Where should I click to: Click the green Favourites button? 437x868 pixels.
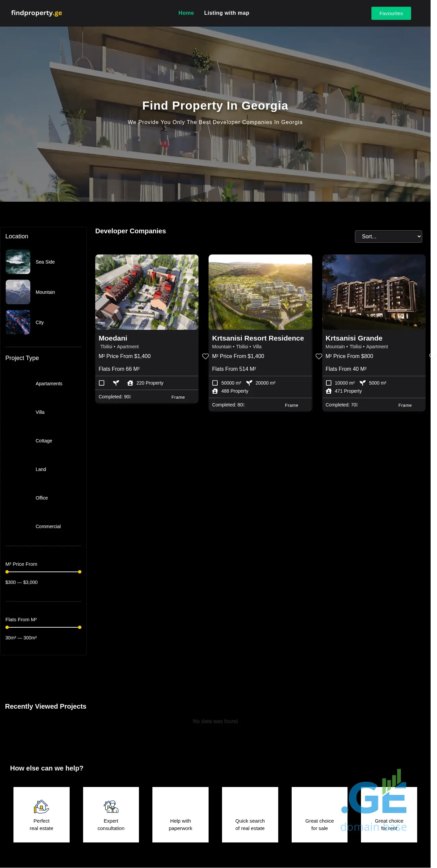(x=391, y=13)
